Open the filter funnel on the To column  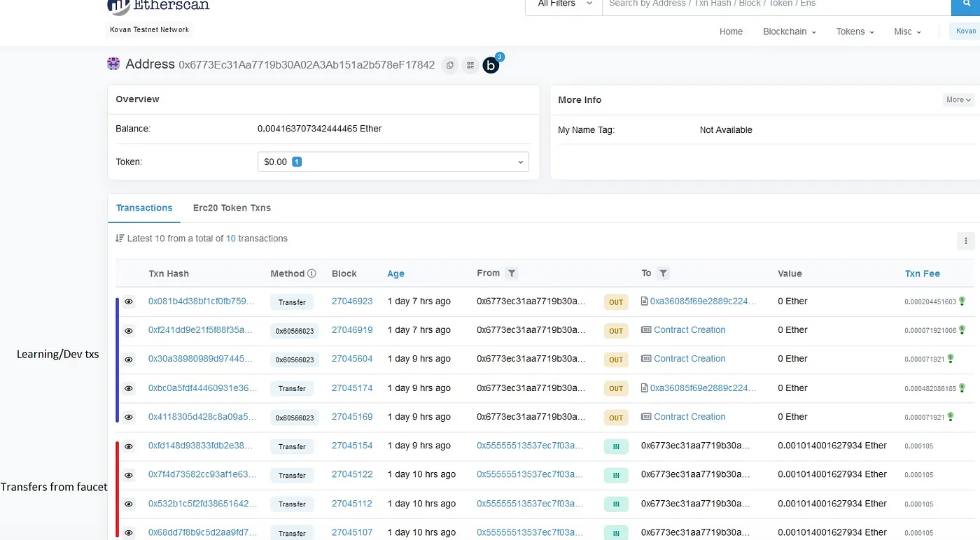(x=662, y=273)
